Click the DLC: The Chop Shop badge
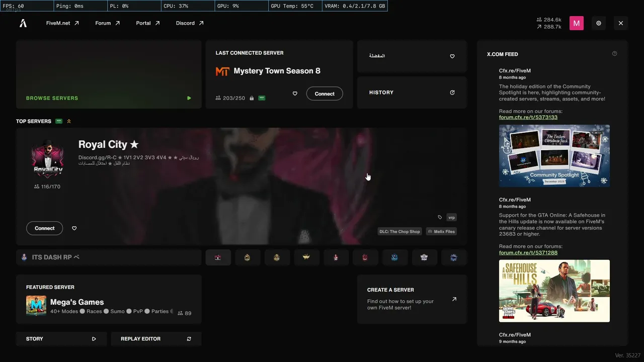The image size is (644, 362). (399, 231)
